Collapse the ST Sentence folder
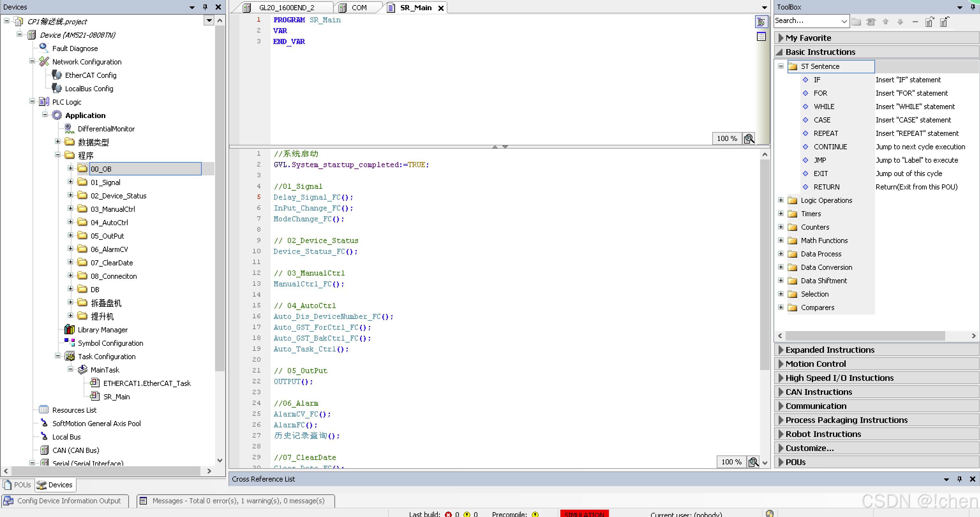Viewport: 980px width, 517px height. click(x=781, y=66)
